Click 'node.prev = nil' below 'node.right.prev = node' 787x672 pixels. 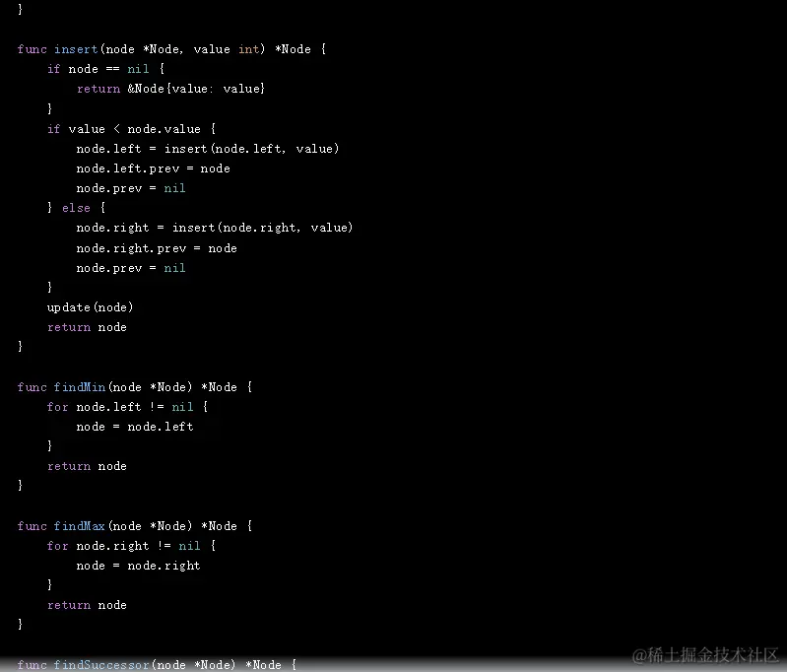tap(131, 268)
